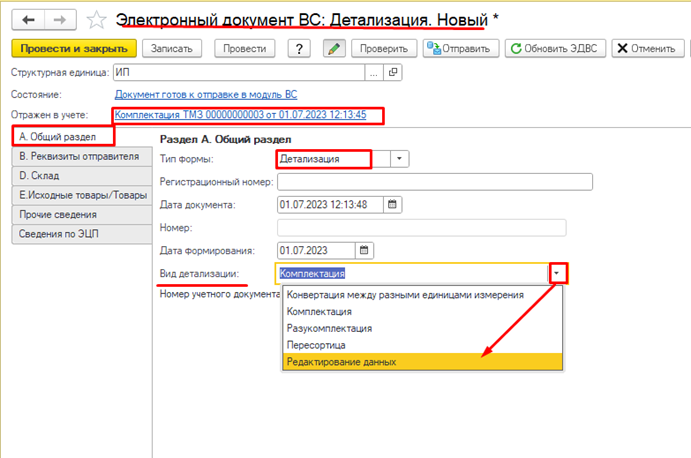Open the calendar for Дата формирования
This screenshot has width=691, height=458.
[364, 250]
